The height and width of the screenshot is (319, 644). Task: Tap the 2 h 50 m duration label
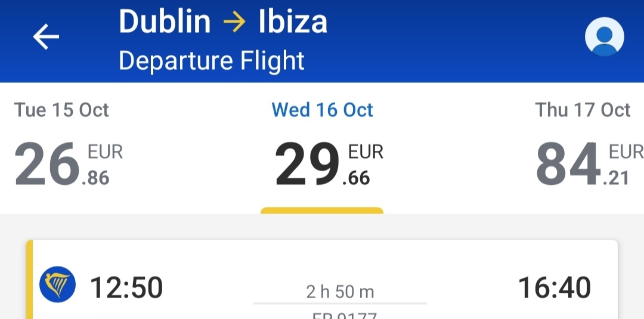click(x=340, y=292)
